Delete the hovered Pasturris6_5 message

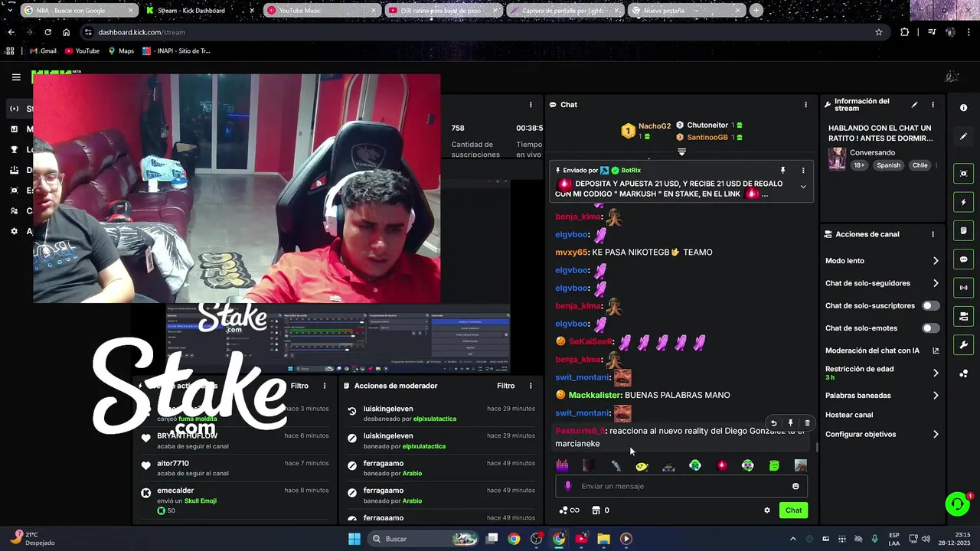(x=807, y=423)
